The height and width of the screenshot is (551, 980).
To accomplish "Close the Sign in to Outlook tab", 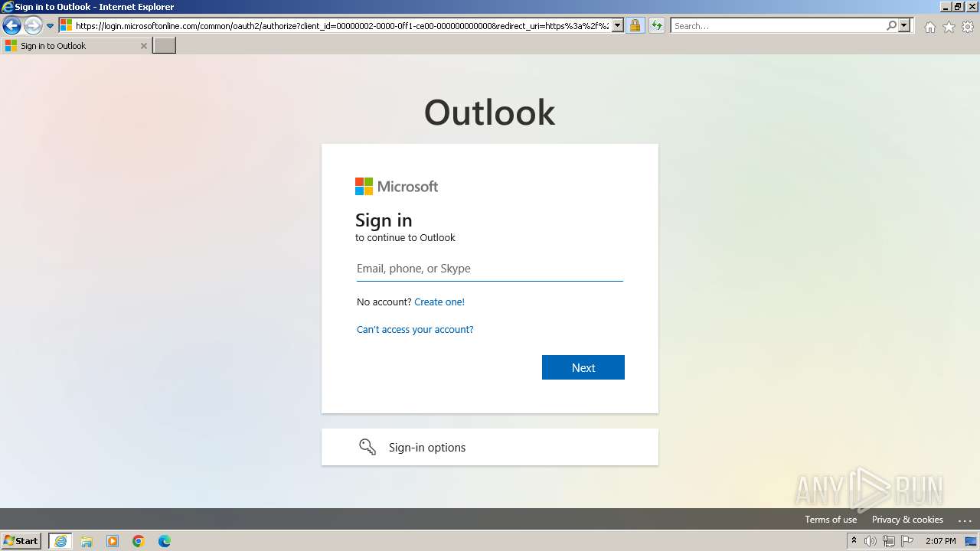I will pos(143,46).
